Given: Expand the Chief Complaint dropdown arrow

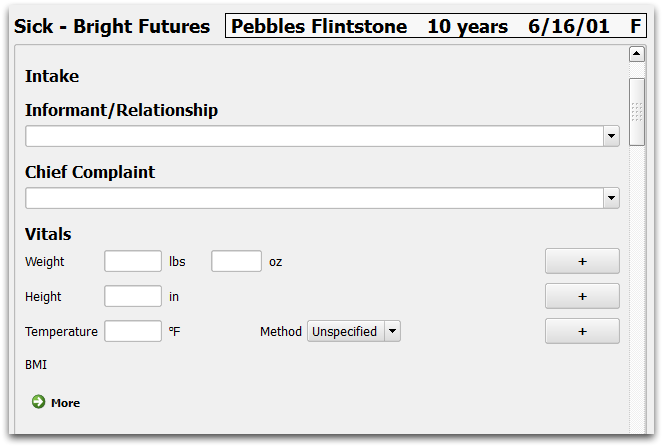Looking at the screenshot, I should pyautogui.click(x=611, y=198).
